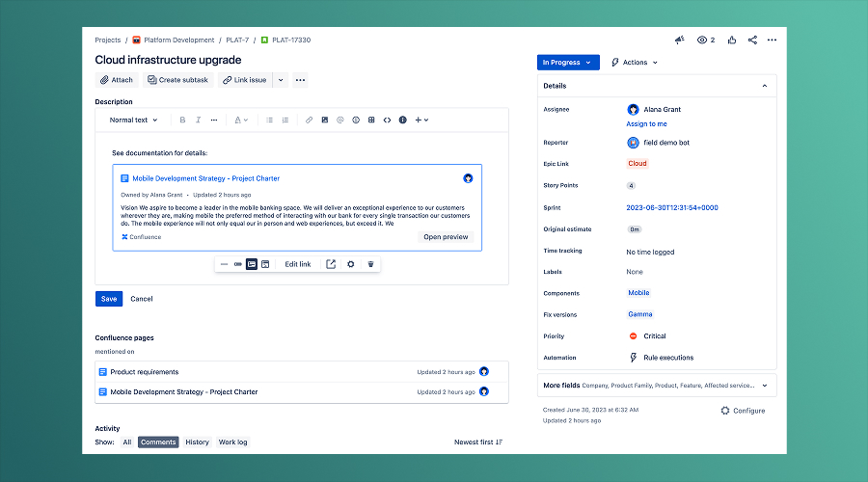This screenshot has width=868, height=482.
Task: Click the share issue icon
Action: click(x=752, y=40)
